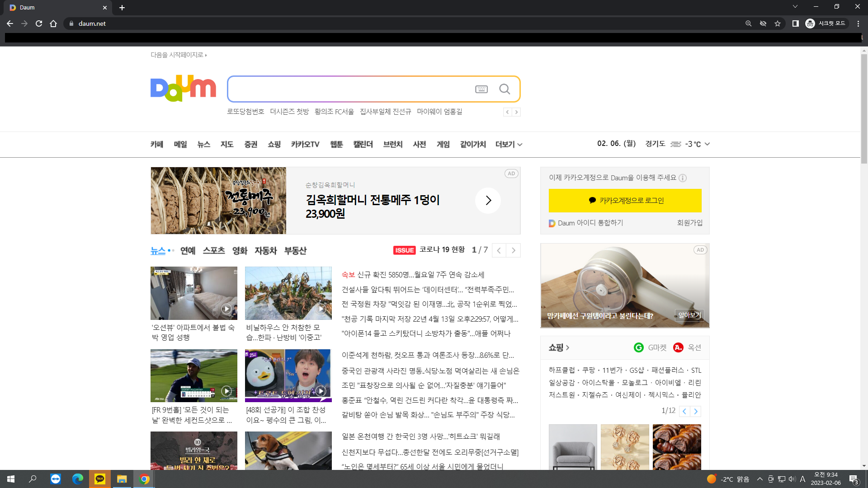Click the gray armchair shopping thumbnail
868x488 pixels.
(x=573, y=447)
